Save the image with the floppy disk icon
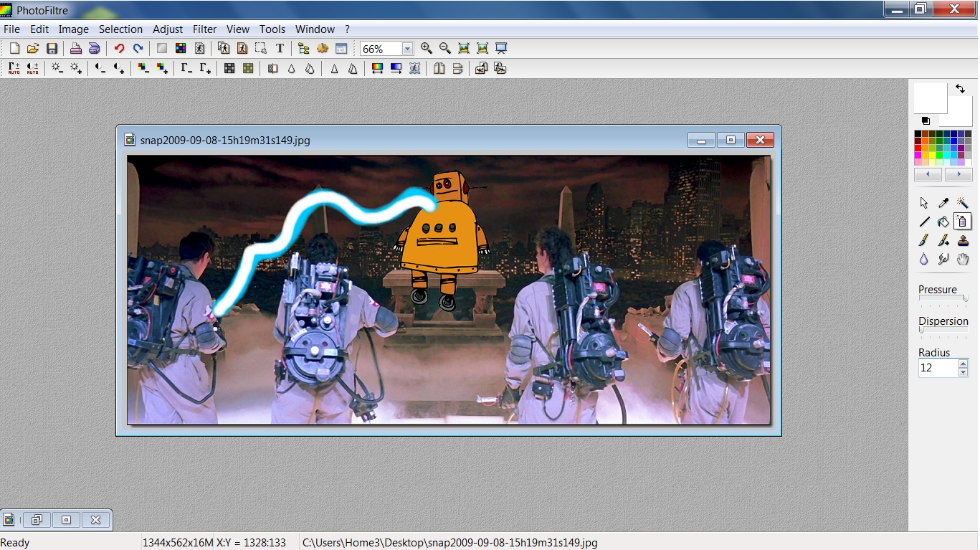 pos(52,49)
